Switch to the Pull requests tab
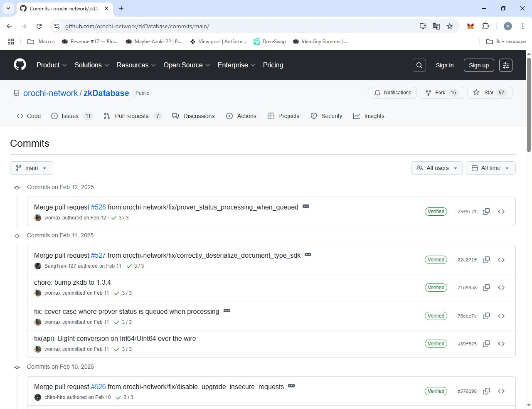Image resolution: width=532 pixels, height=409 pixels. 133,116
